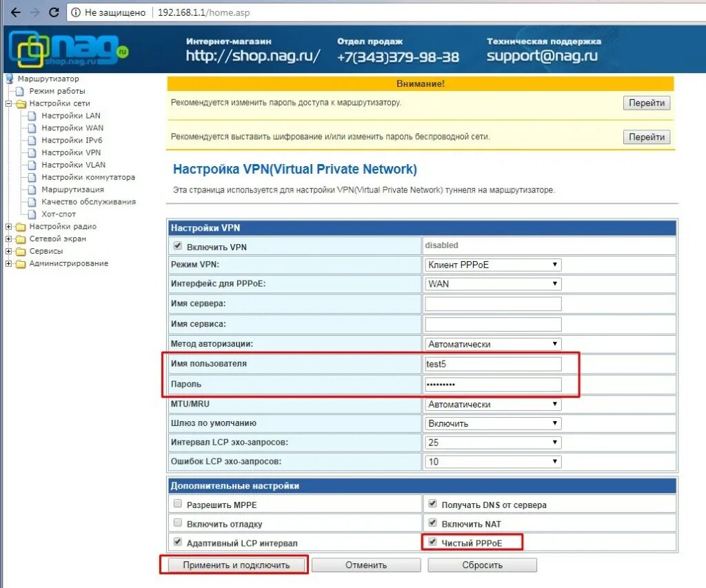
Task: Click page icon beside Настройки WAN
Action: (32, 128)
